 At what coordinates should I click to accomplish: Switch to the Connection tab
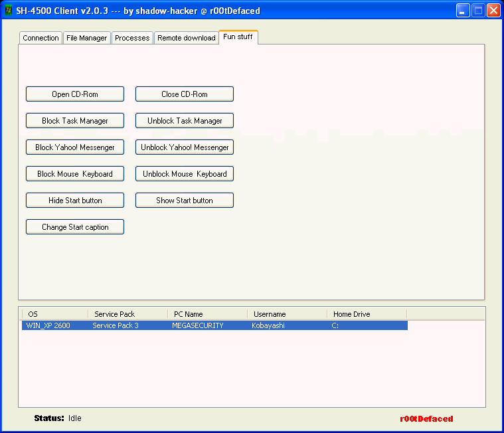pyautogui.click(x=41, y=38)
